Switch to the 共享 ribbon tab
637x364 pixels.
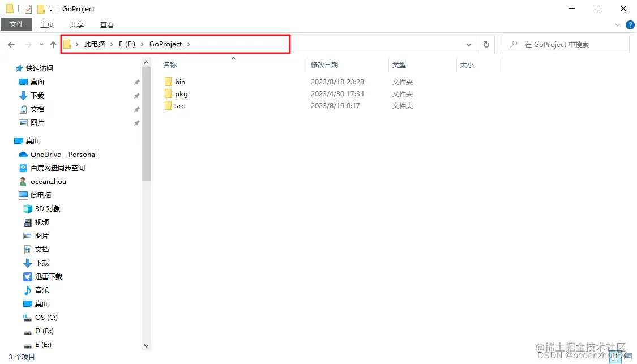coord(77,24)
